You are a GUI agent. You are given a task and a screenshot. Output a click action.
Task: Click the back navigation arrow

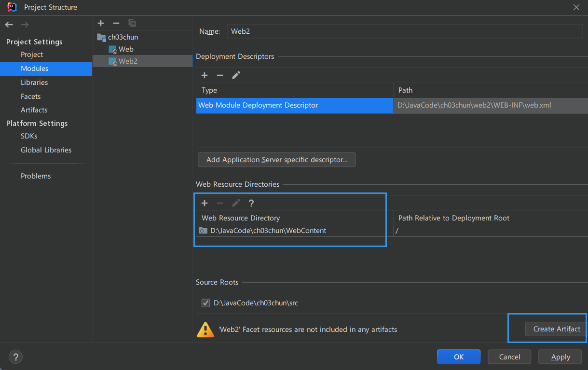pyautogui.click(x=9, y=25)
